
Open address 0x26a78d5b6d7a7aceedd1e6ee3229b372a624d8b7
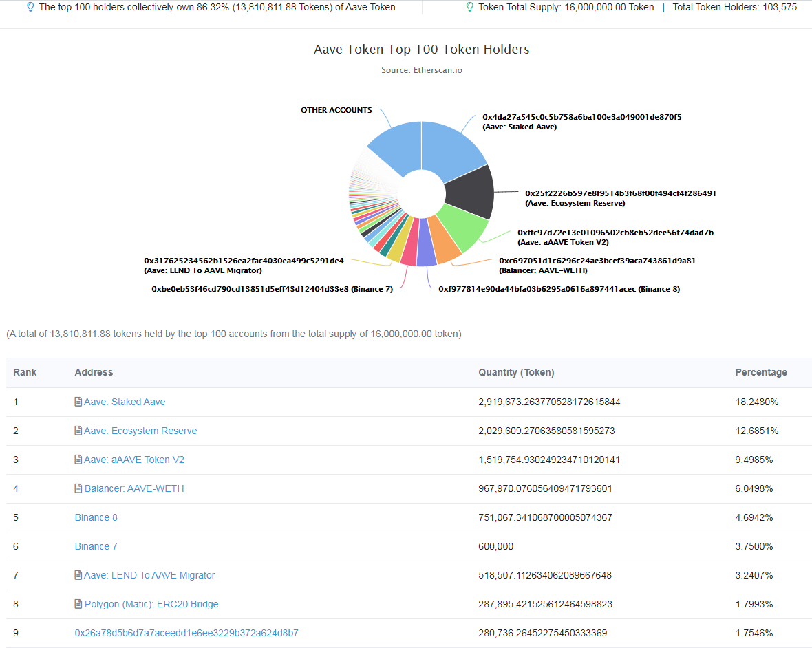pyautogui.click(x=186, y=633)
